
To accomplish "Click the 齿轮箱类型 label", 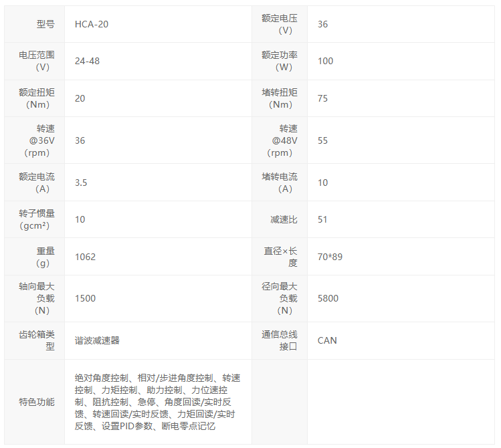I will pyautogui.click(x=37, y=341).
